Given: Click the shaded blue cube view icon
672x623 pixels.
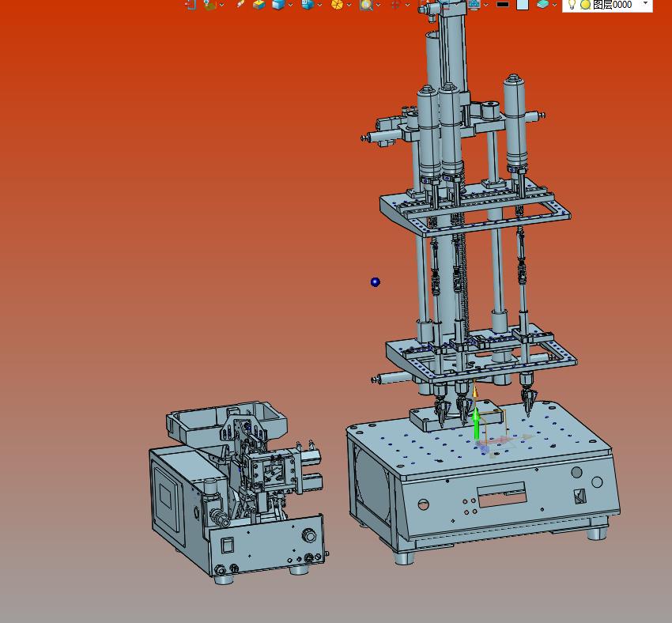Looking at the screenshot, I should pyautogui.click(x=278, y=4).
